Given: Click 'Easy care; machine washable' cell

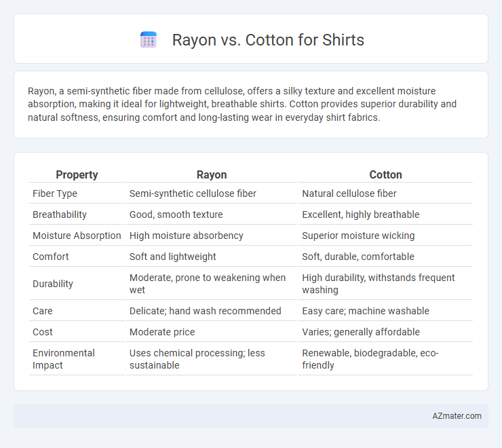Looking at the screenshot, I should [366, 311].
